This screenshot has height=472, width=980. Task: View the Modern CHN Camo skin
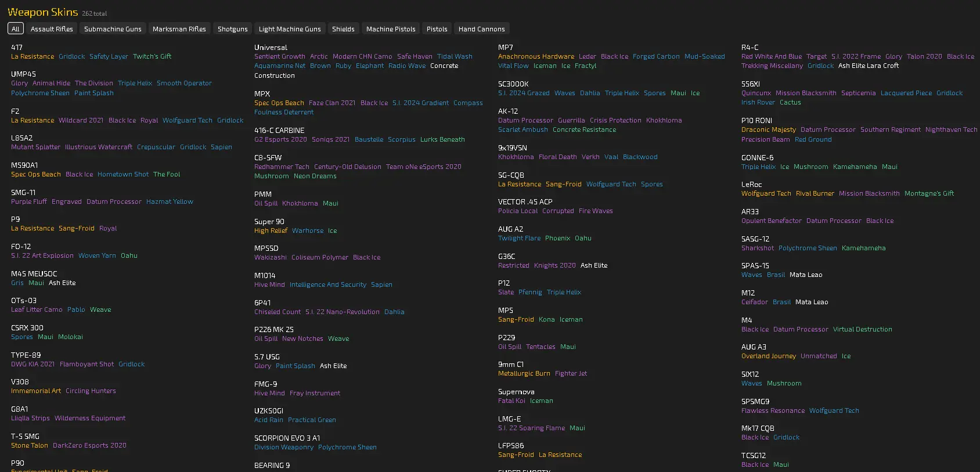(x=362, y=56)
